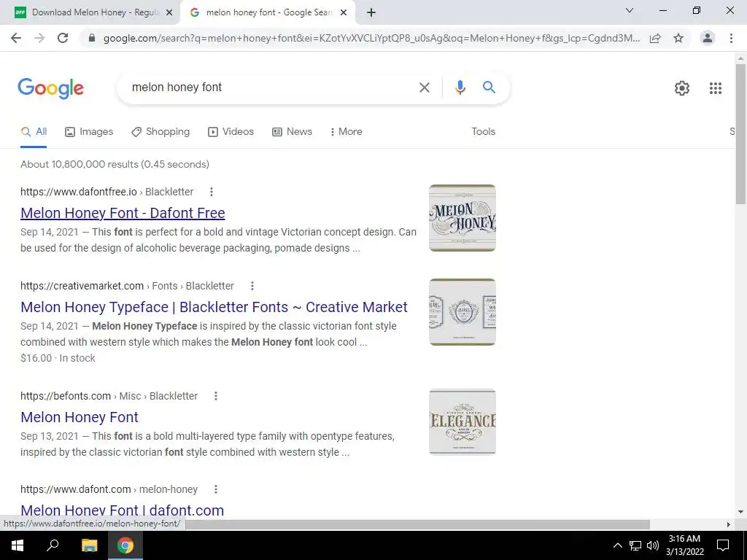Open options for befonts.com result
The height and width of the screenshot is (560, 747).
[216, 396]
